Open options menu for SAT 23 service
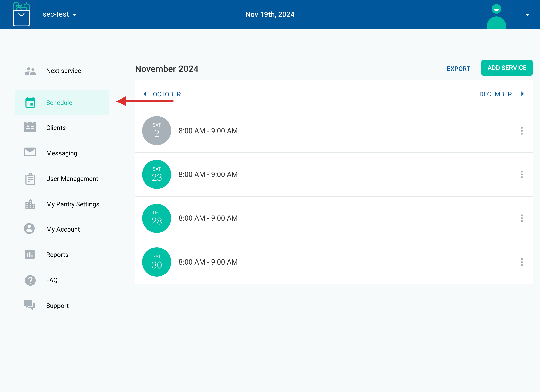This screenshot has height=392, width=540. pos(522,174)
